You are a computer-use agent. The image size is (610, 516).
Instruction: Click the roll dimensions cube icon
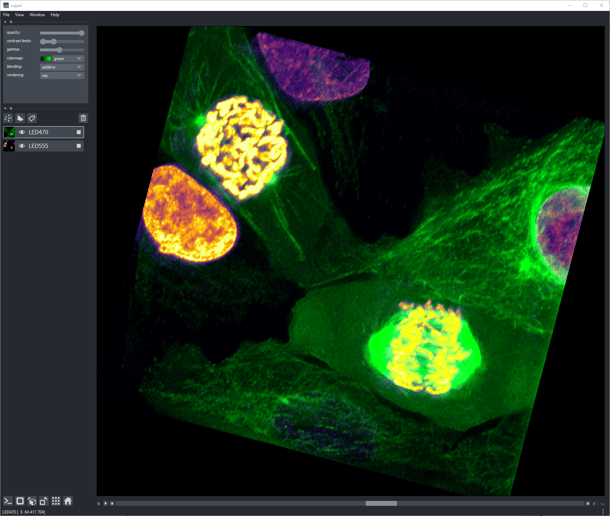[x=32, y=501]
